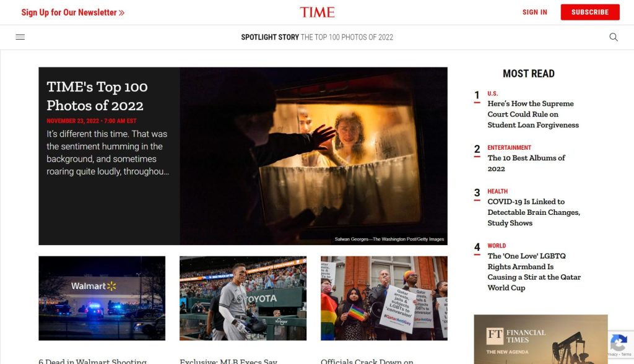Open Supreme Court student loan article

tap(533, 114)
